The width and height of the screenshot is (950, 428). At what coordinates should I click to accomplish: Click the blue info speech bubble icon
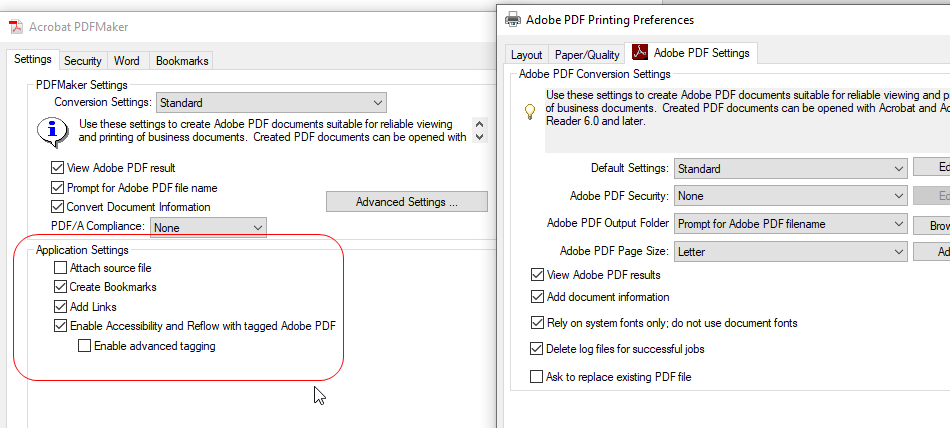53,131
